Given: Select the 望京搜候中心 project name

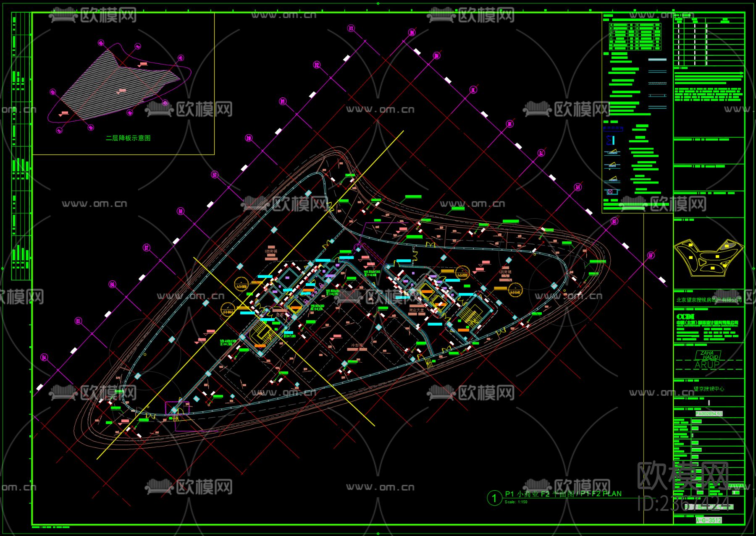Looking at the screenshot, I should pyautogui.click(x=709, y=389).
